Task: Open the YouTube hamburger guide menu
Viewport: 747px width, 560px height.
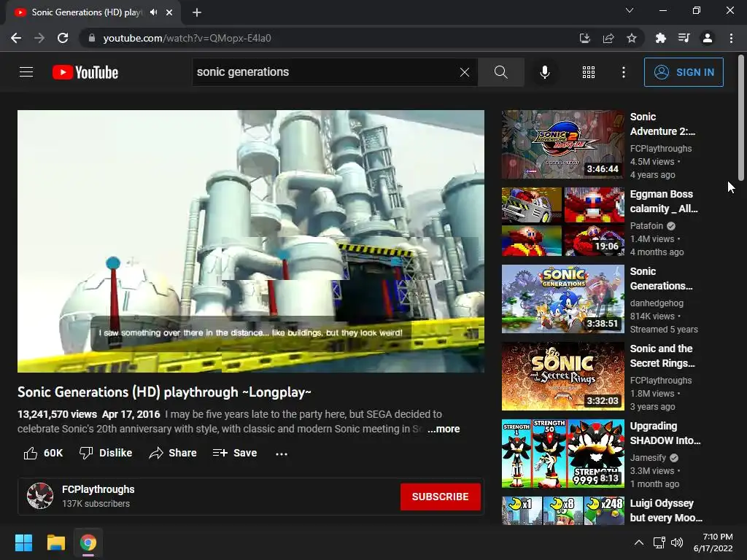Action: coord(26,72)
